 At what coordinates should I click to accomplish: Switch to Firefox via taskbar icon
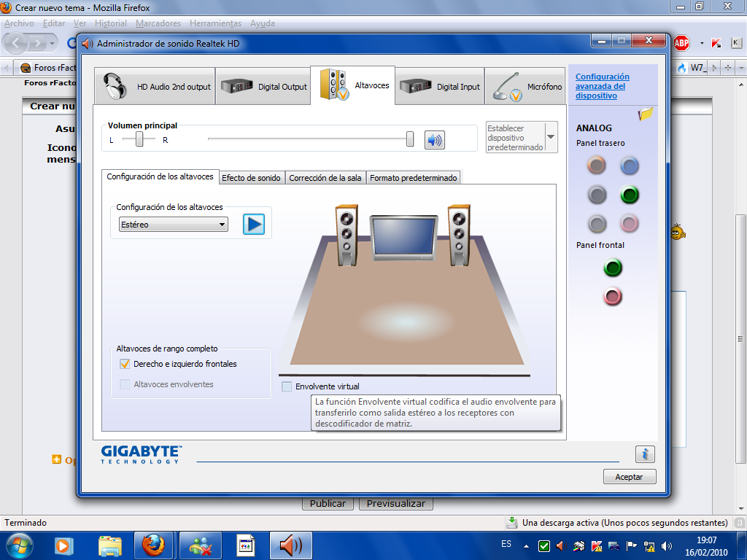(x=153, y=545)
